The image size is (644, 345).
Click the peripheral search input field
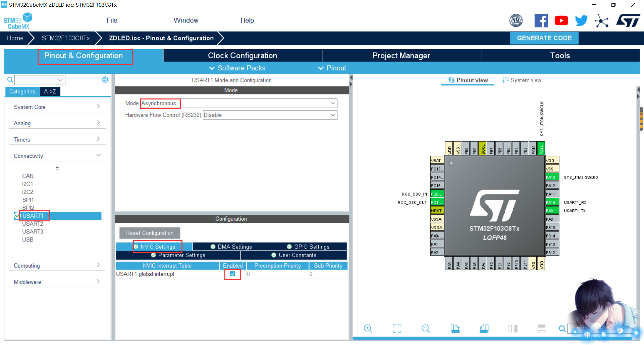[36, 80]
